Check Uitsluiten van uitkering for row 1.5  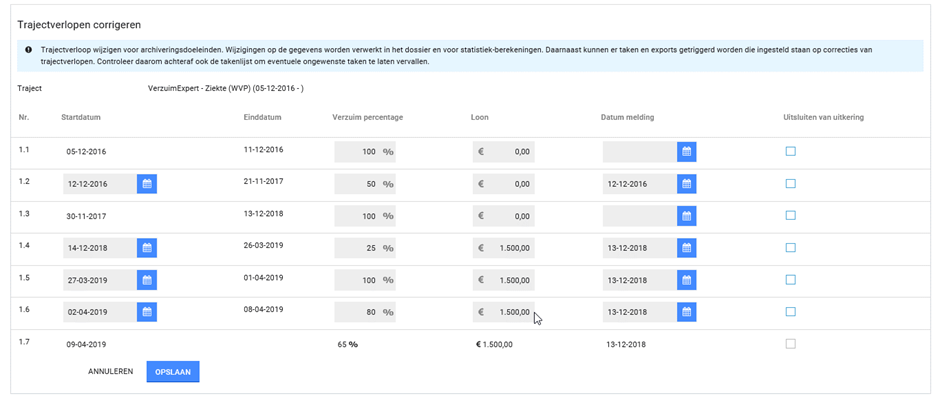click(790, 280)
